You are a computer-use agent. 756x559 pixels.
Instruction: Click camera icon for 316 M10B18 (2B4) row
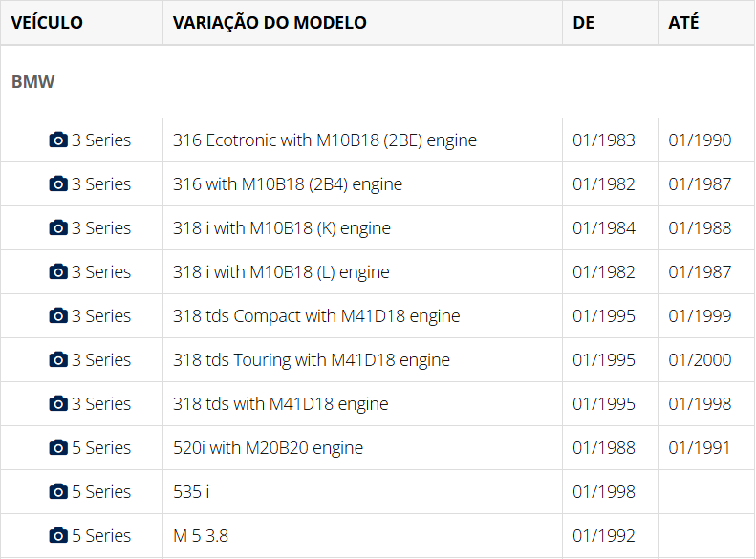coord(58,184)
